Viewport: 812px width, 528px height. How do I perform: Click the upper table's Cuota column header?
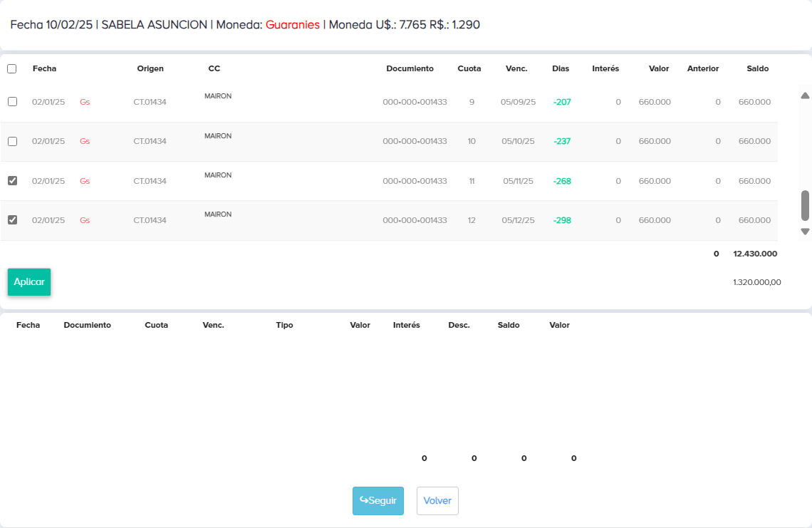pyautogui.click(x=469, y=68)
